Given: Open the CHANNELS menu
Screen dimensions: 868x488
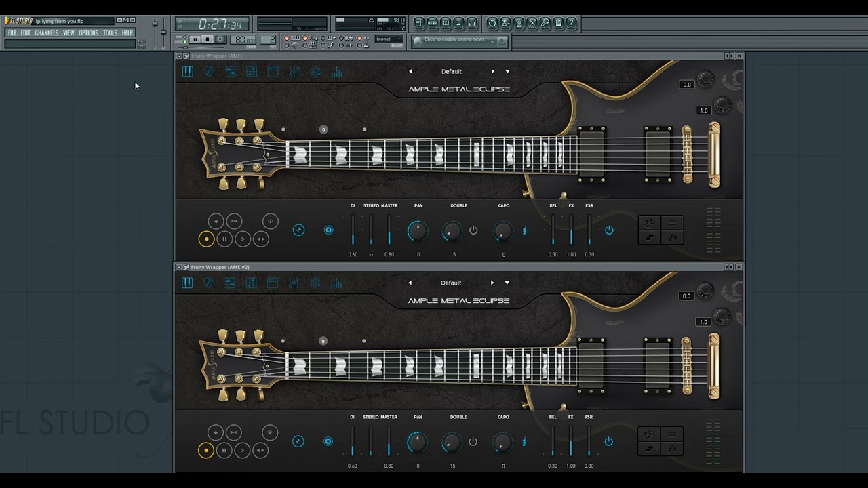Looking at the screenshot, I should pos(47,33).
